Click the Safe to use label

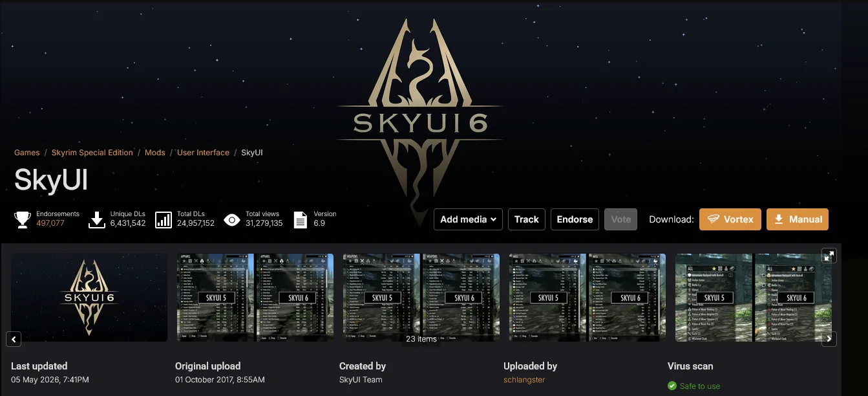(x=700, y=386)
